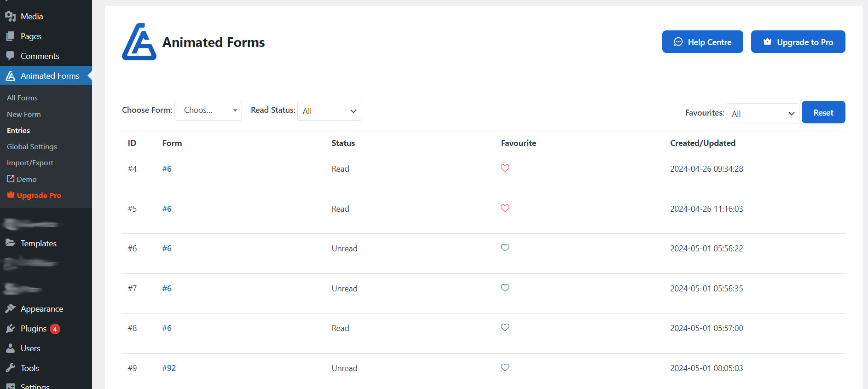This screenshot has width=868, height=389.
Task: Open form #6 link in entry #7 row
Action: pyautogui.click(x=167, y=289)
